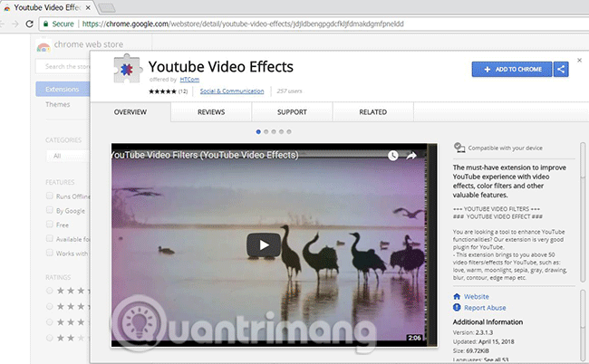Select the second ratings radio button

coord(50,306)
